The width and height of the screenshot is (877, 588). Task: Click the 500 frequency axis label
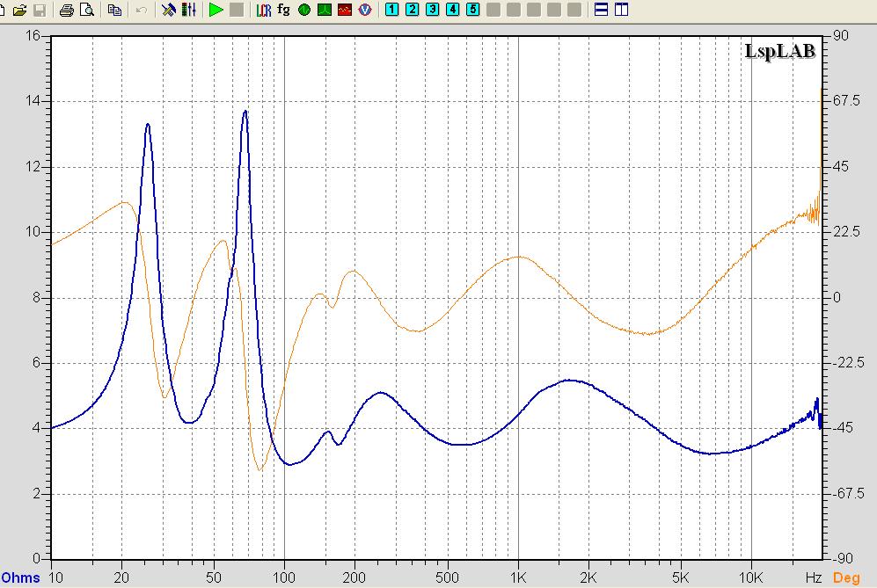pyautogui.click(x=448, y=577)
